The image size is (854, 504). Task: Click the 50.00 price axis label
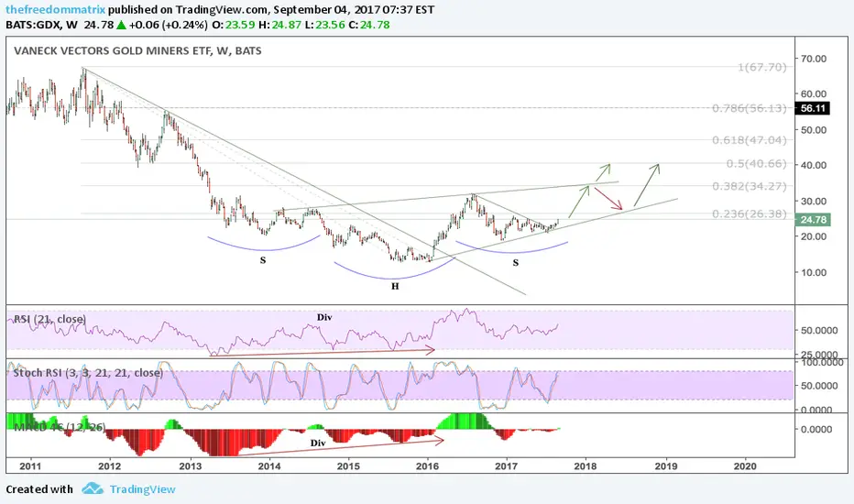point(813,130)
